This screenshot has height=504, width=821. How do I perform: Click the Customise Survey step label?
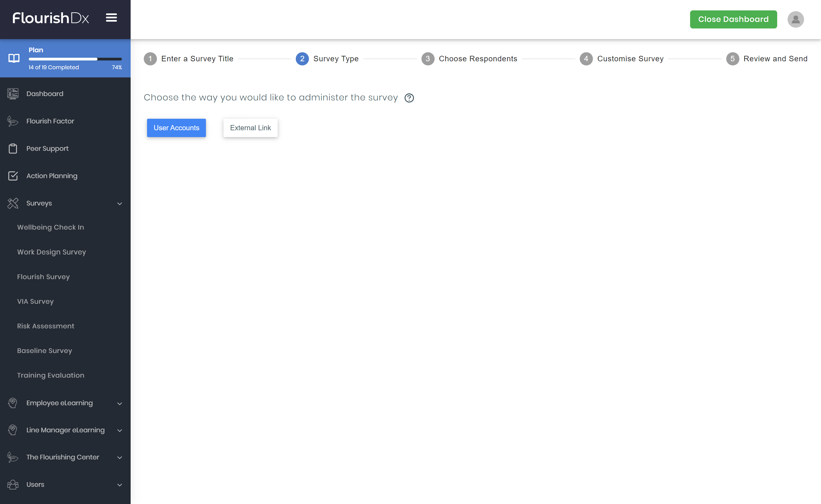point(630,59)
